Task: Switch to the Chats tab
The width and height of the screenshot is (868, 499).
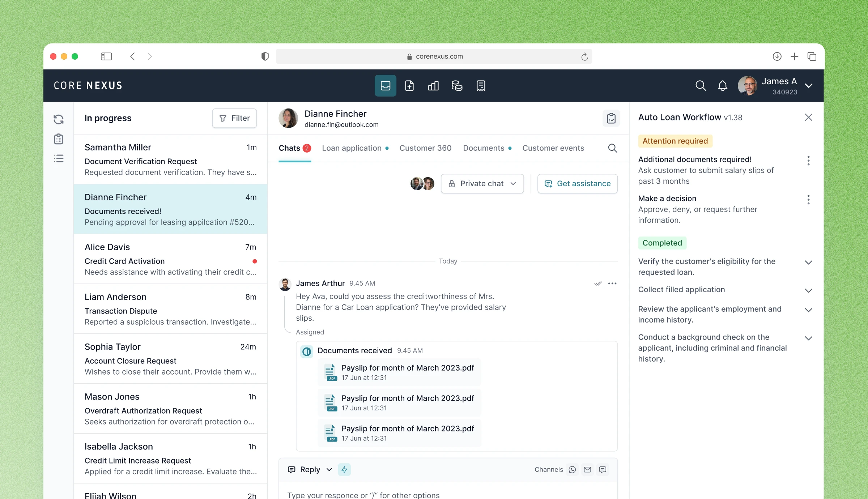Action: 295,148
